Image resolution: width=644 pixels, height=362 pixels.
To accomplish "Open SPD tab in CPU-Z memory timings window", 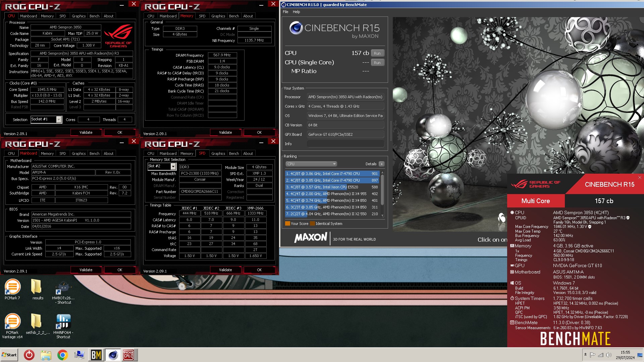I will click(202, 16).
